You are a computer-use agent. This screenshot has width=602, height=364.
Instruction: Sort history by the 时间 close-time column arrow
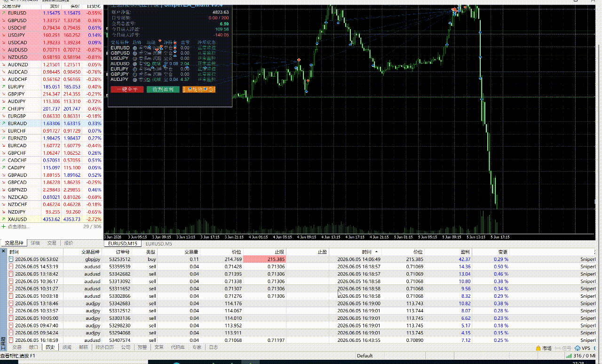[x=375, y=252]
